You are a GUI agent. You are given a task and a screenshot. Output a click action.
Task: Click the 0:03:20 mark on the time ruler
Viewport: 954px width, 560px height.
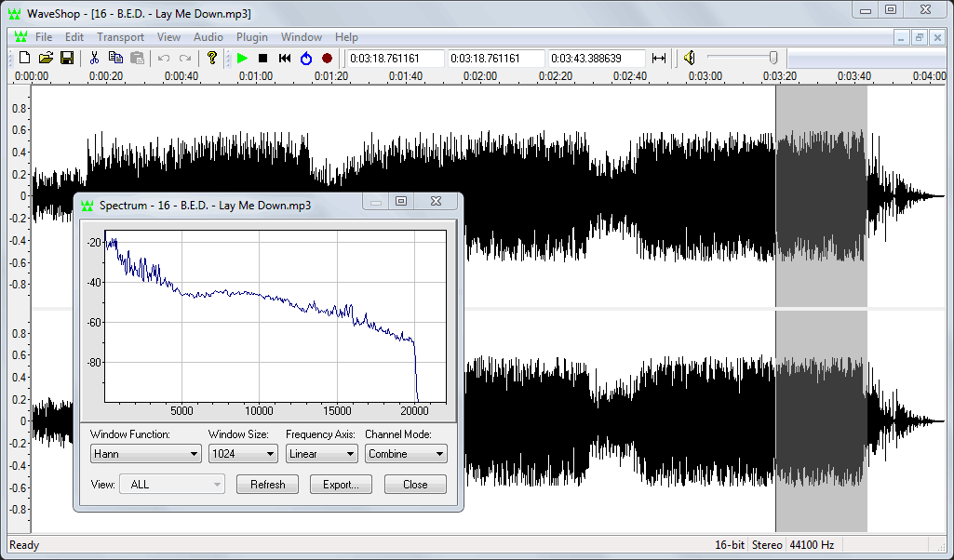tap(779, 76)
